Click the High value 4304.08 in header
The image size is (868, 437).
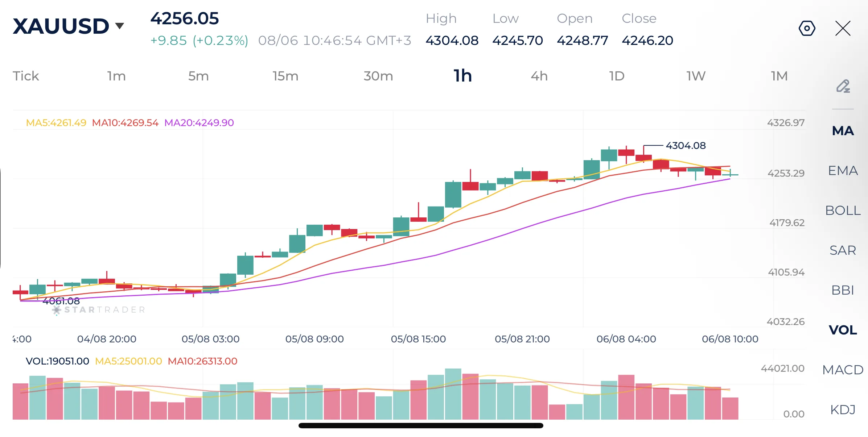452,41
